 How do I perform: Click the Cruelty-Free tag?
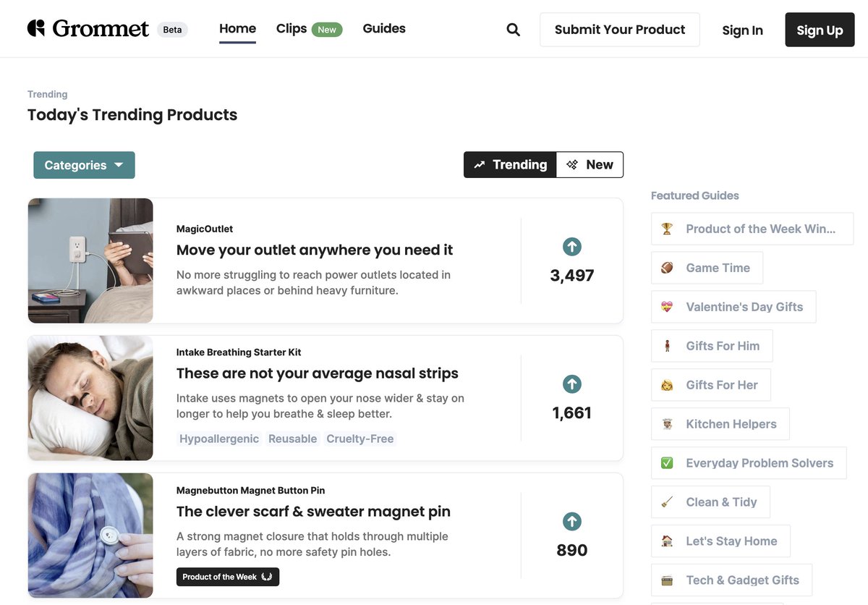(360, 439)
